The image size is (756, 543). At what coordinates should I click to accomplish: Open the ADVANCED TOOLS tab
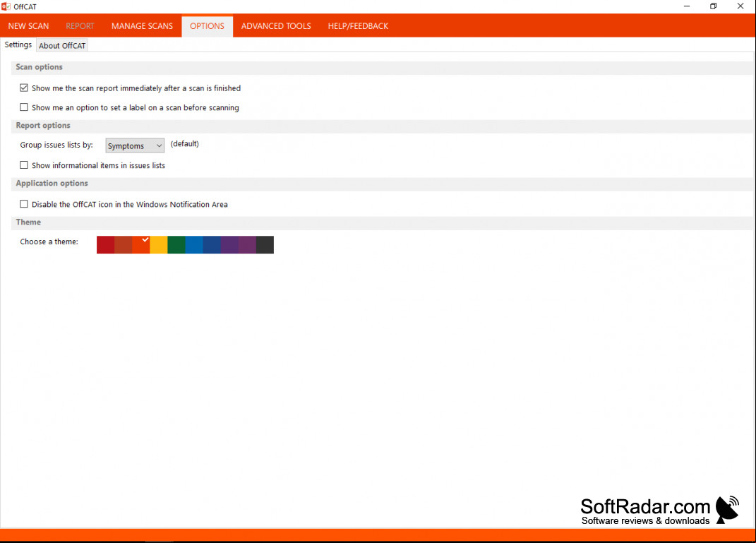(276, 26)
